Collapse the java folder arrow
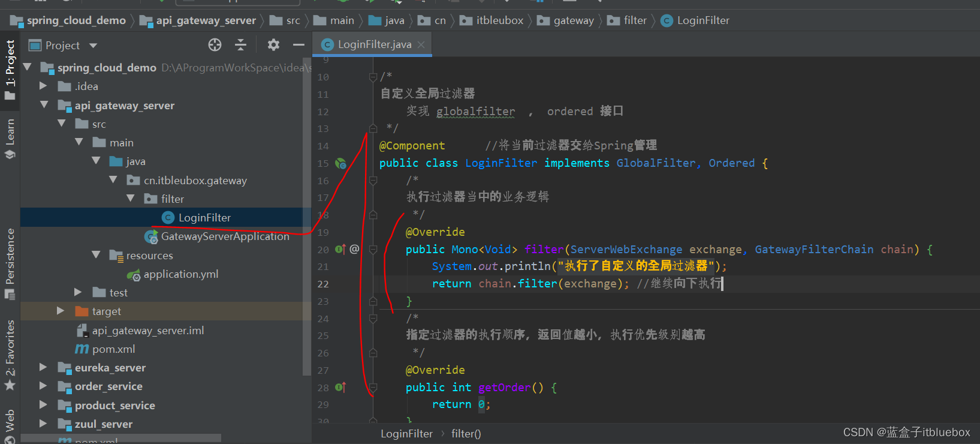Viewport: 980px width, 444px height. click(96, 161)
